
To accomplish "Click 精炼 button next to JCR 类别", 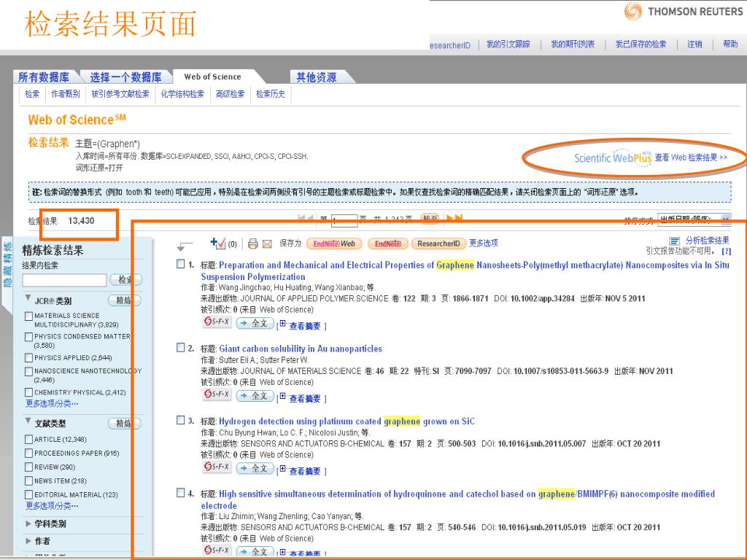I will pos(125,300).
